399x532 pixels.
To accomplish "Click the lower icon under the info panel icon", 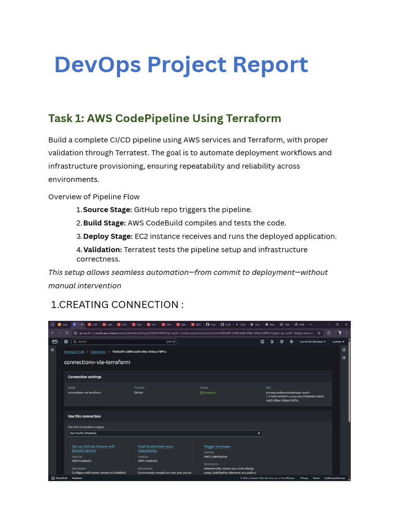I will tap(344, 357).
